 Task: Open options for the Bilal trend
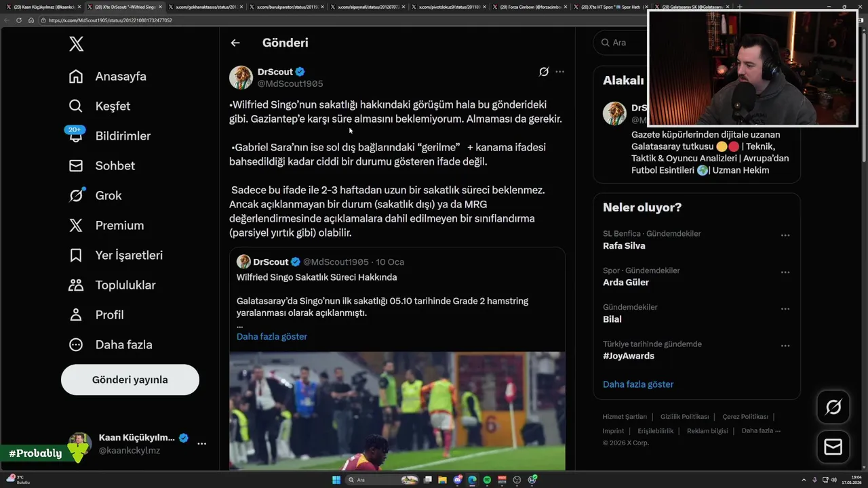[x=785, y=309]
